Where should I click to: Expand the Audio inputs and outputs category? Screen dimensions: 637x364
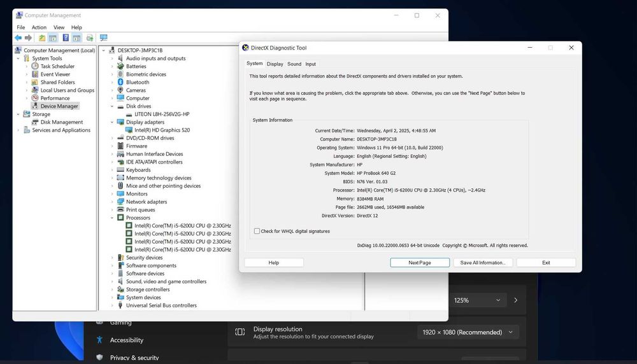112,59
